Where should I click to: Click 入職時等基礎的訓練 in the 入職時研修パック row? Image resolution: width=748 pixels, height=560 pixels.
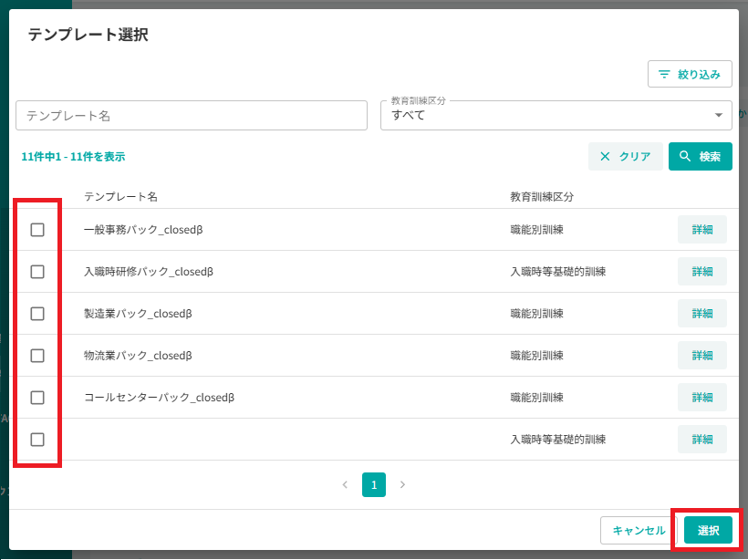(x=558, y=272)
